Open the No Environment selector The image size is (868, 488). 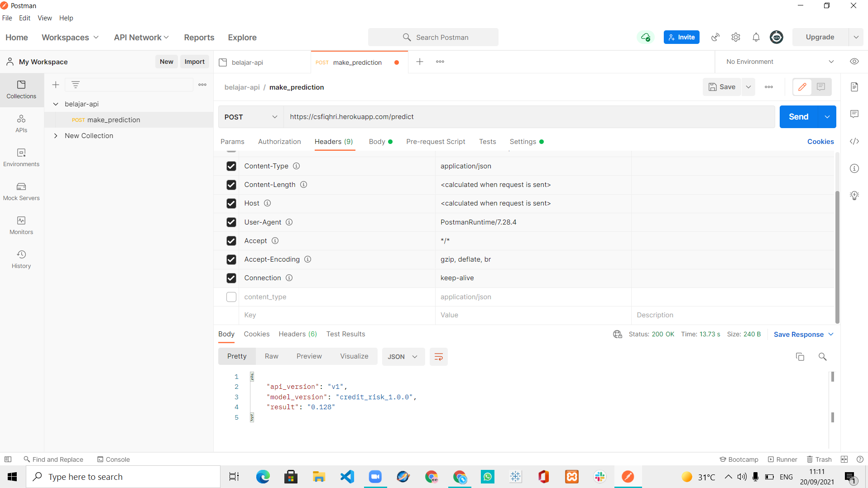tap(780, 62)
